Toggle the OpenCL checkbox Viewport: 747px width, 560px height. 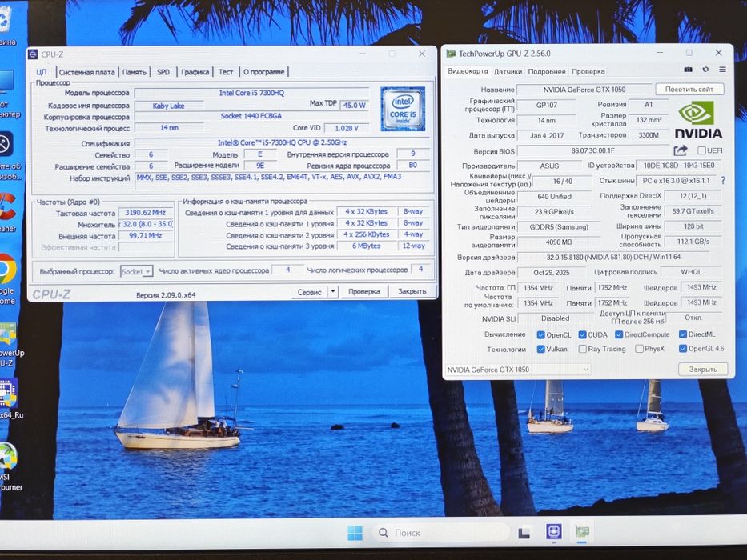pyautogui.click(x=540, y=334)
